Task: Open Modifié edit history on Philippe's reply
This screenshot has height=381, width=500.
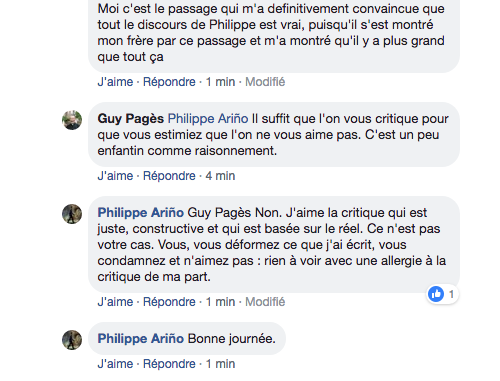Action: [265, 302]
